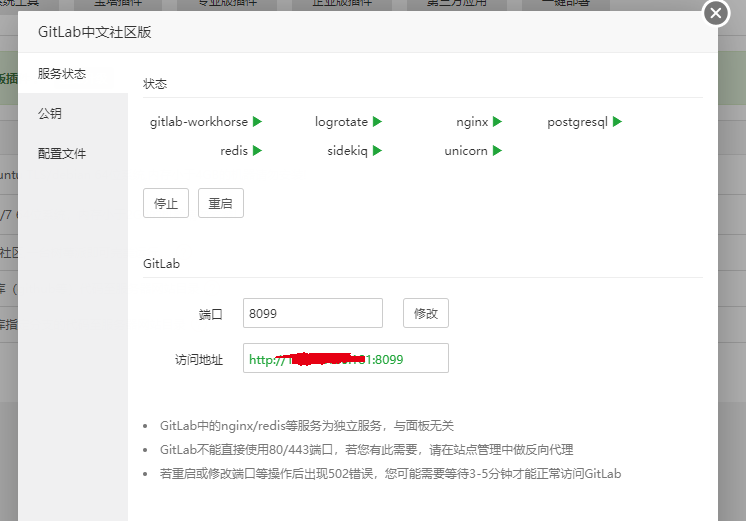The width and height of the screenshot is (746, 521).
Task: Close the GitLab dialog with X
Action: click(x=716, y=13)
